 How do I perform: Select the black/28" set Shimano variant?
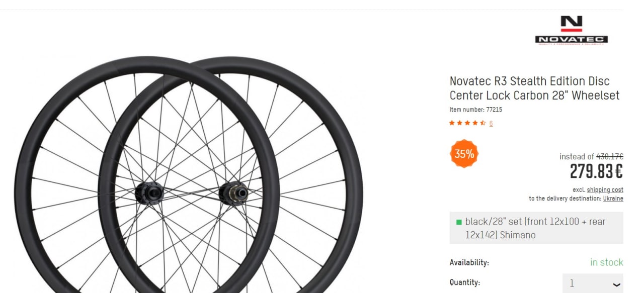[x=536, y=228]
